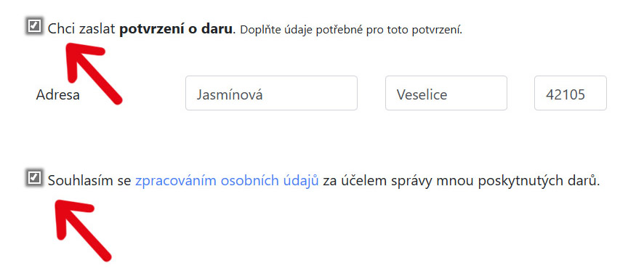
Task: Click the upper red arrow annotation
Action: pyautogui.click(x=92, y=72)
